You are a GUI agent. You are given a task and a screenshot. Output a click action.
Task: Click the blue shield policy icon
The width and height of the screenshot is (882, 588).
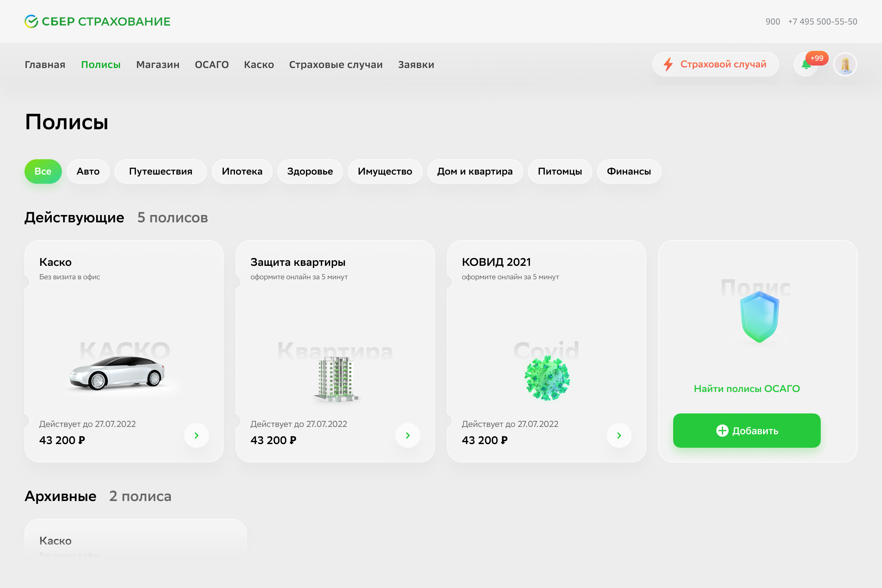[x=759, y=317]
